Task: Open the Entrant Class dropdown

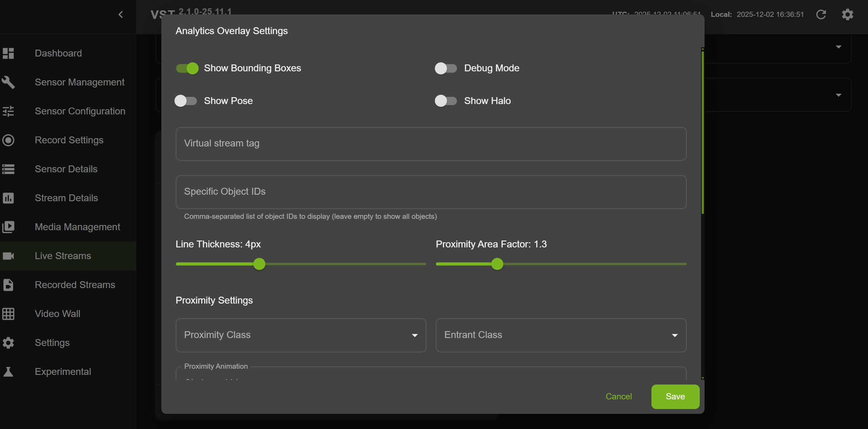Action: [561, 335]
